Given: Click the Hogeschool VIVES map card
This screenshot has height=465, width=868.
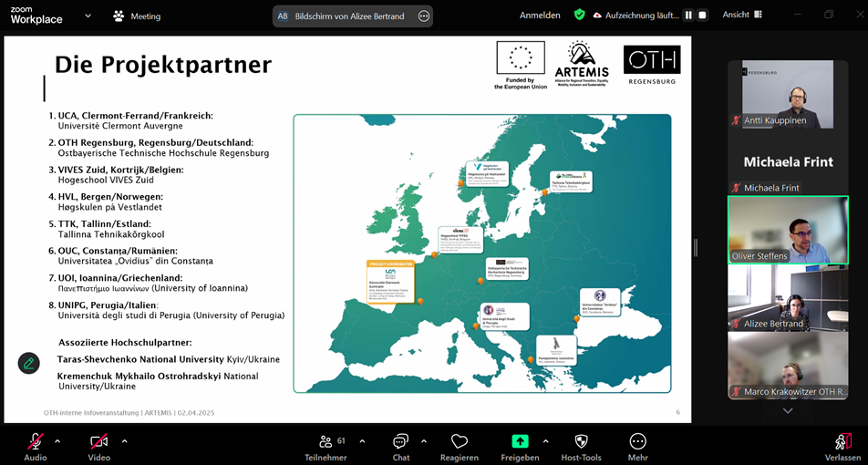Looking at the screenshot, I should pos(460,240).
